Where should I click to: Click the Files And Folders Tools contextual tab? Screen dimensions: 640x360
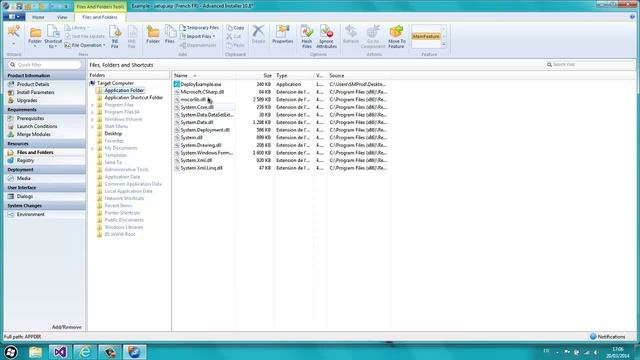pos(100,7)
